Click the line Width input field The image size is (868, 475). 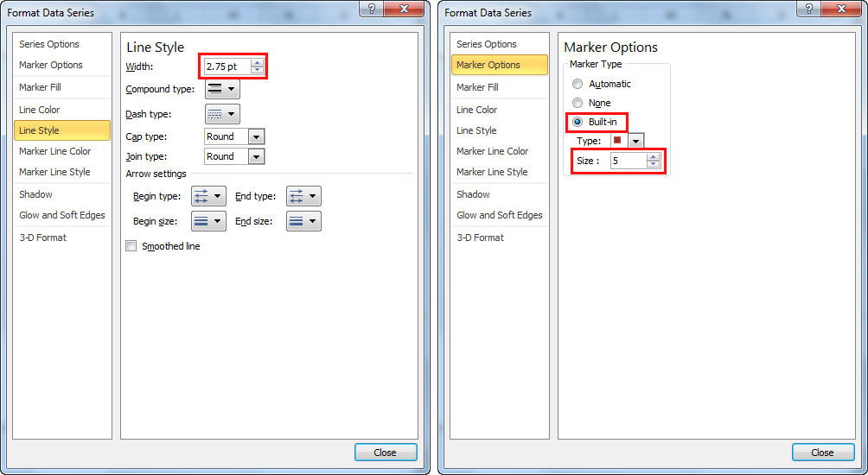point(227,66)
